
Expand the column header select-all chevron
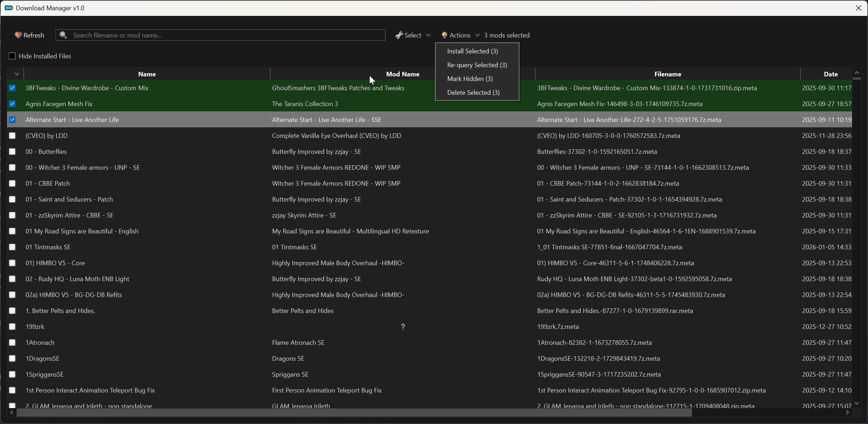17,74
